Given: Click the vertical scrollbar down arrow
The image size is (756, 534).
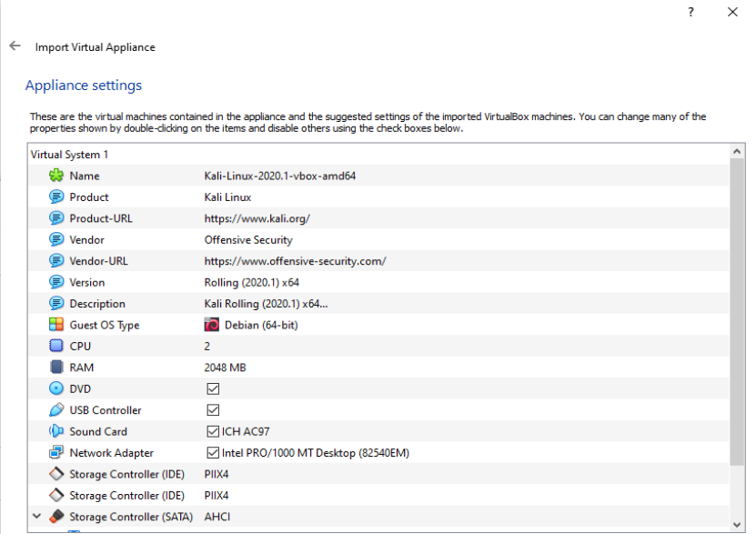Looking at the screenshot, I should click(738, 525).
